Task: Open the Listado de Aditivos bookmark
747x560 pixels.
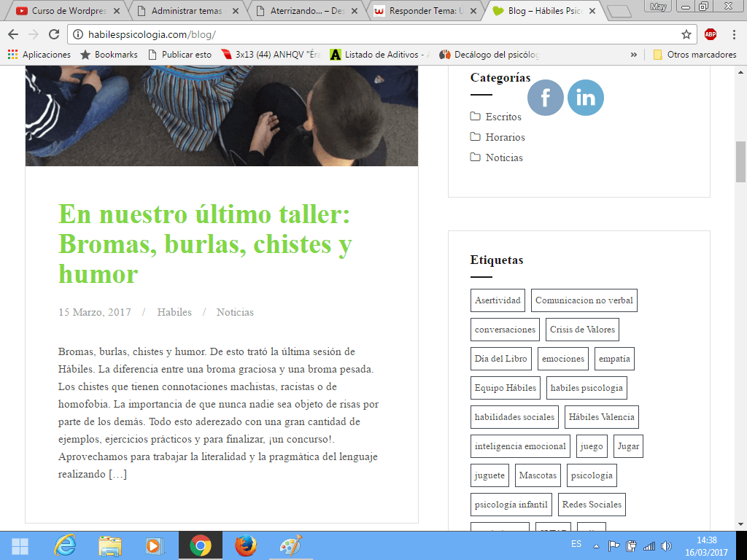Action: (380, 55)
